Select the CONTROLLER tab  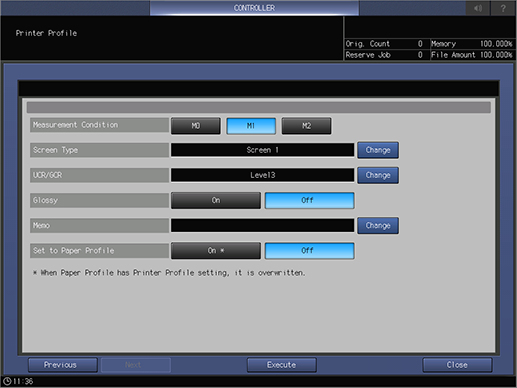(x=254, y=8)
